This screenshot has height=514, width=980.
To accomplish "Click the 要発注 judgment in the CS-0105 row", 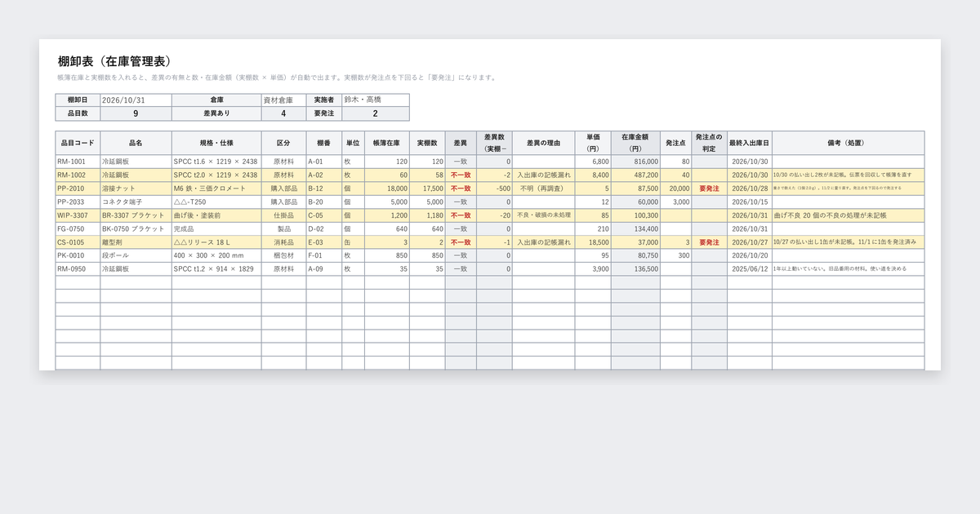I will tap(710, 242).
